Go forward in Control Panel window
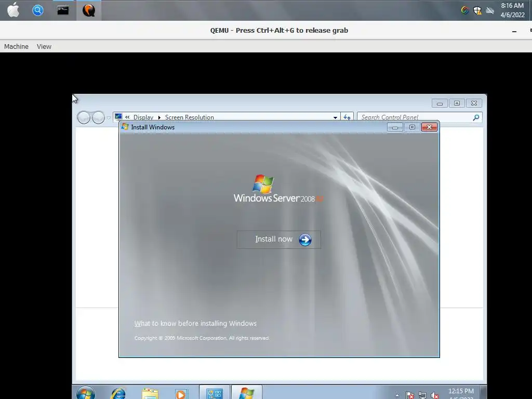The height and width of the screenshot is (399, 532). click(x=98, y=117)
